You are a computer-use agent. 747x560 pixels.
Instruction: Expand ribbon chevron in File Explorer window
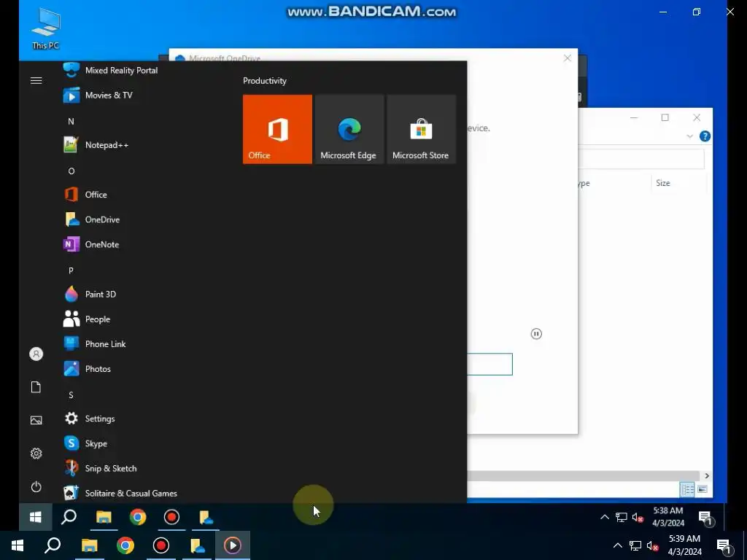tap(689, 136)
